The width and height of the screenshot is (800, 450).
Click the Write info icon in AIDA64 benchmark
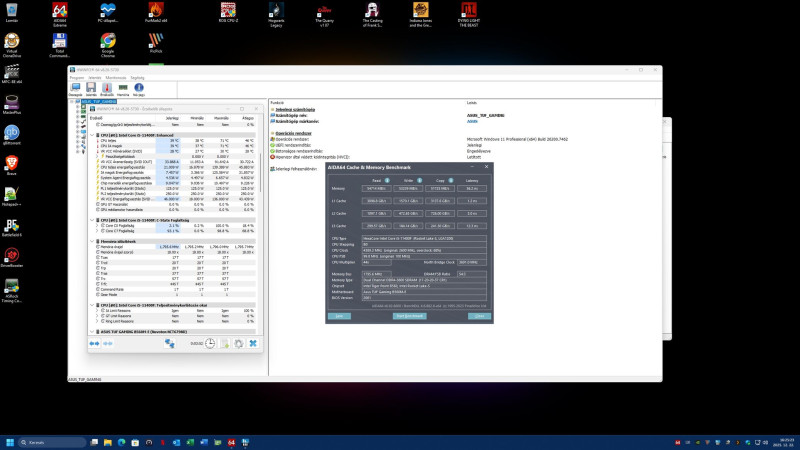[419, 181]
